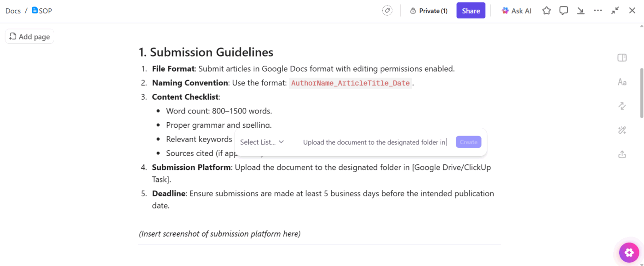644x266 pixels.
Task: Open the pink gear settings button
Action: point(628,252)
